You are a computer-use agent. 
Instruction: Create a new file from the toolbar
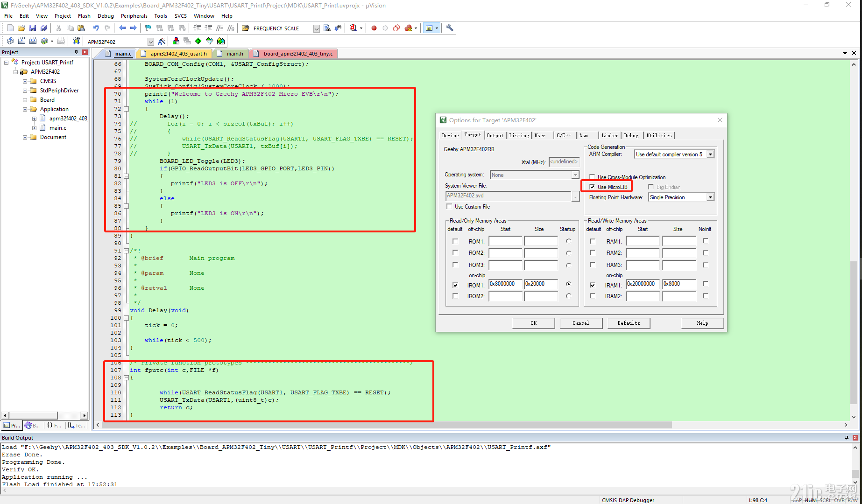point(10,28)
